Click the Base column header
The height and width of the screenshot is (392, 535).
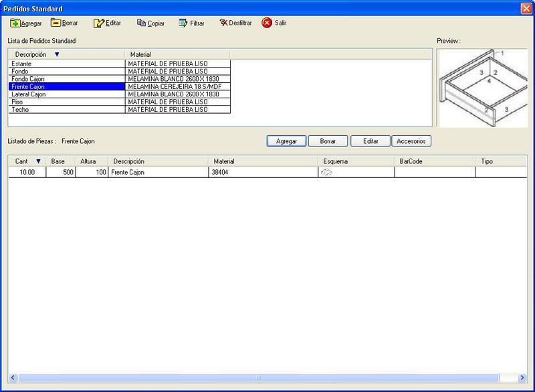[60, 161]
